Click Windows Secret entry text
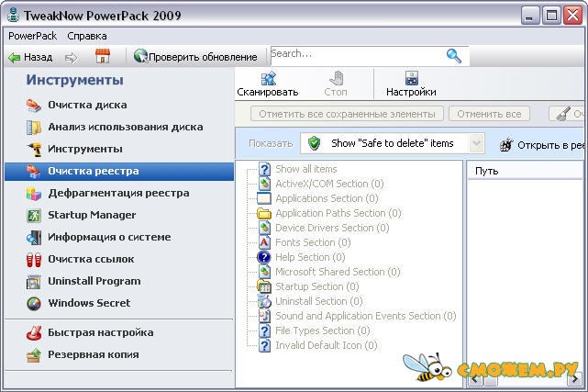Screen dimensions: 588x392 click(x=89, y=303)
